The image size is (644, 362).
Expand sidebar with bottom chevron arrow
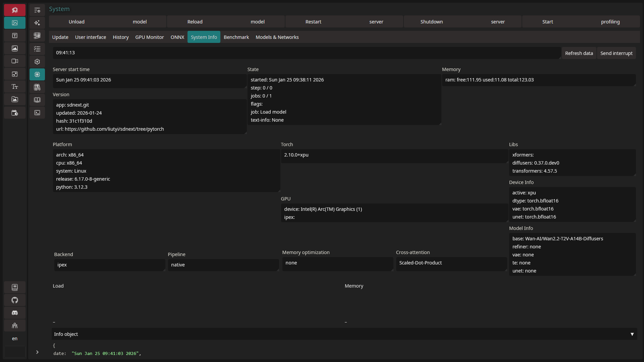tap(37, 352)
